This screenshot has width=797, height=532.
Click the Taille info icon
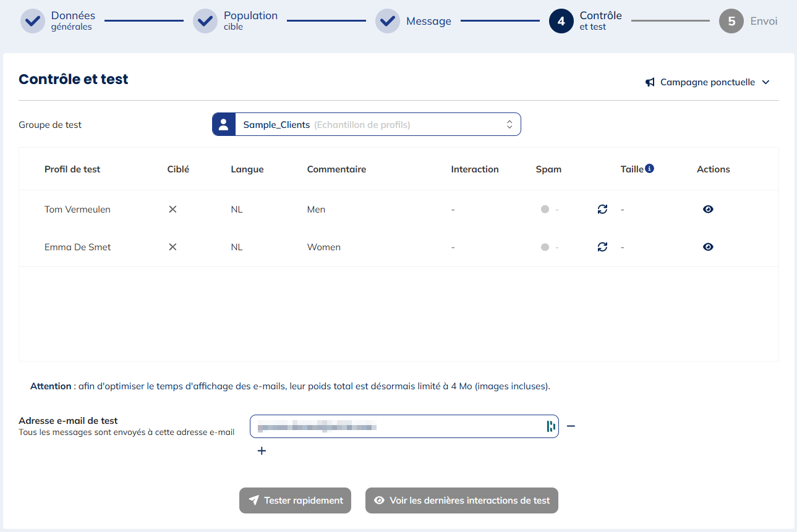[x=649, y=169]
